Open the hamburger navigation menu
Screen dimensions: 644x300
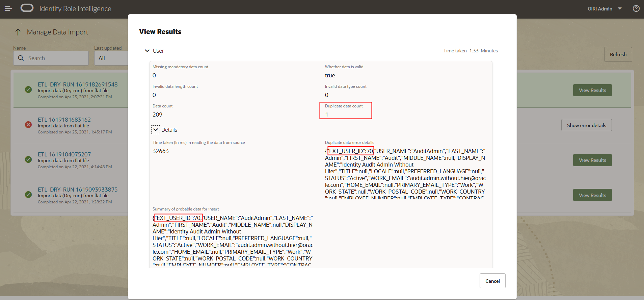(8, 8)
